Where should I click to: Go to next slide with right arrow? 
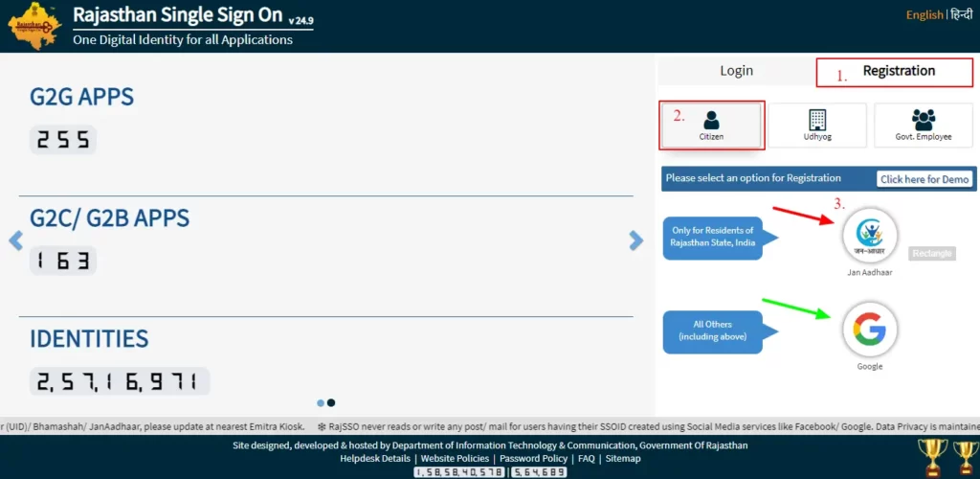click(x=636, y=240)
